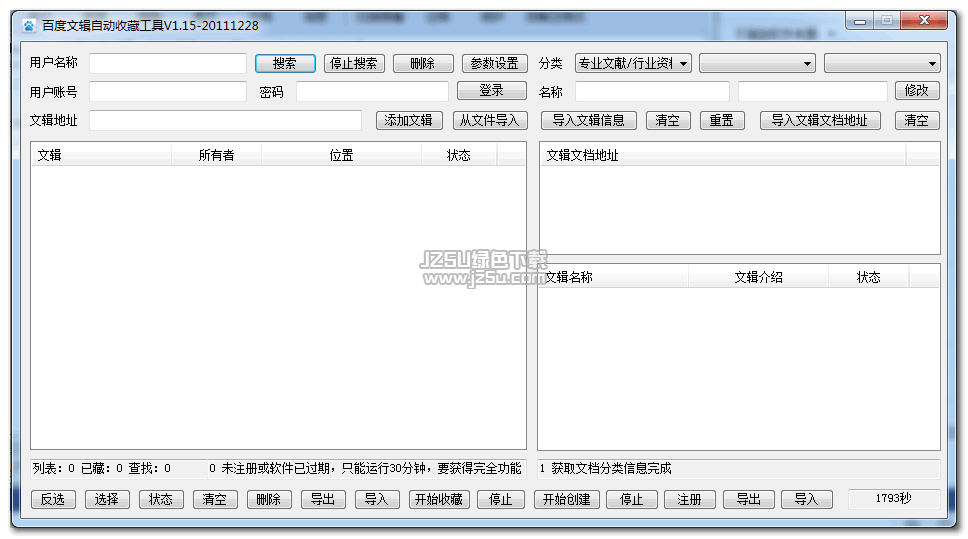Screen dimensions: 968x539
Task: Click the Baidu paw icon in title bar
Action: (28, 25)
